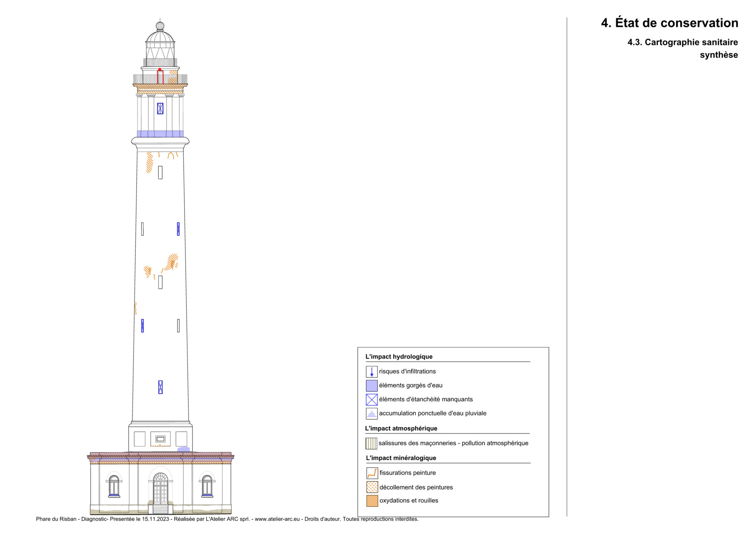Click the heading '4. État de conservation'
756x535 pixels.
pos(670,23)
